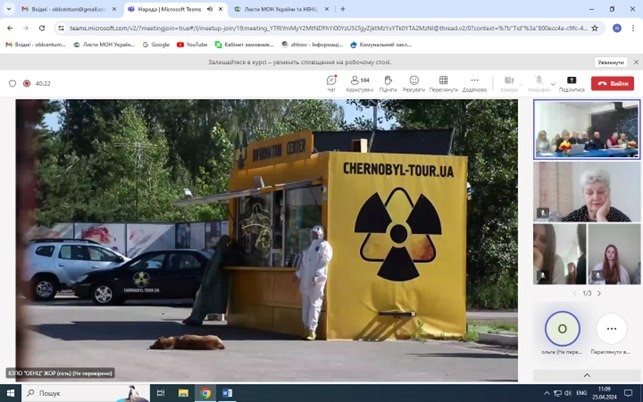The height and width of the screenshot is (402, 643).
Task: Toggle the camera in the meeting toolbar
Action: click(509, 84)
